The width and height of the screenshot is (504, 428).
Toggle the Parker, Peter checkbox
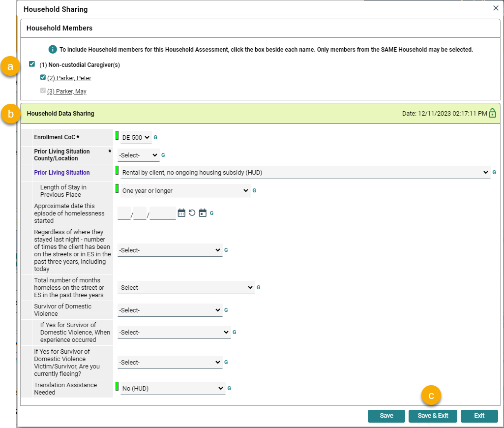click(43, 77)
